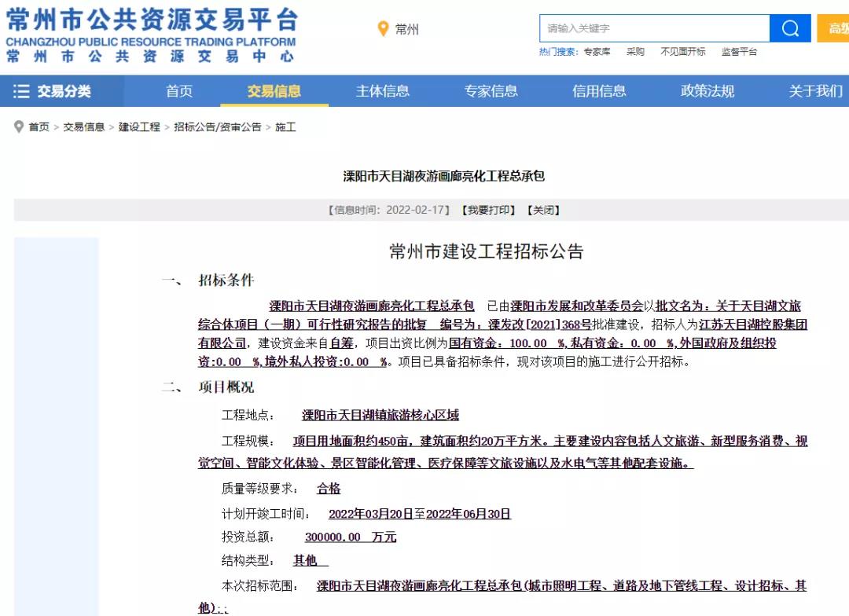Click the label 工程规模
Screen dimensions: 849x616
pos(248,441)
